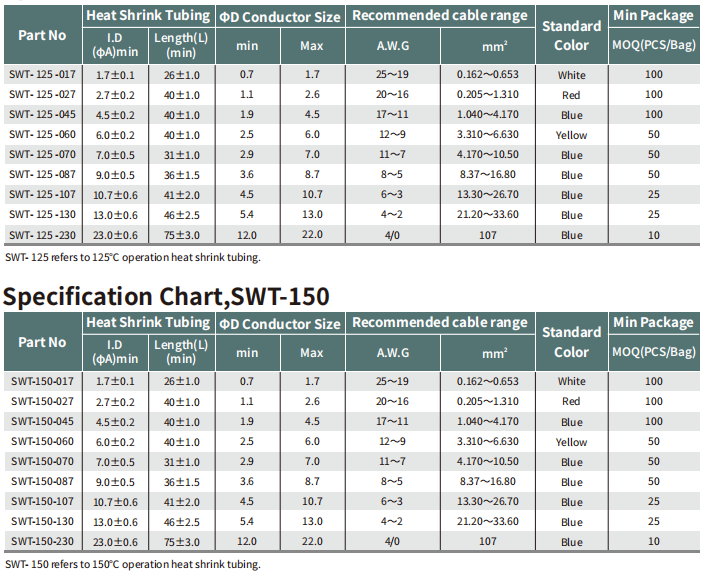Select the SWT-150-045 part number cell
711x573 pixels.
(x=42, y=421)
